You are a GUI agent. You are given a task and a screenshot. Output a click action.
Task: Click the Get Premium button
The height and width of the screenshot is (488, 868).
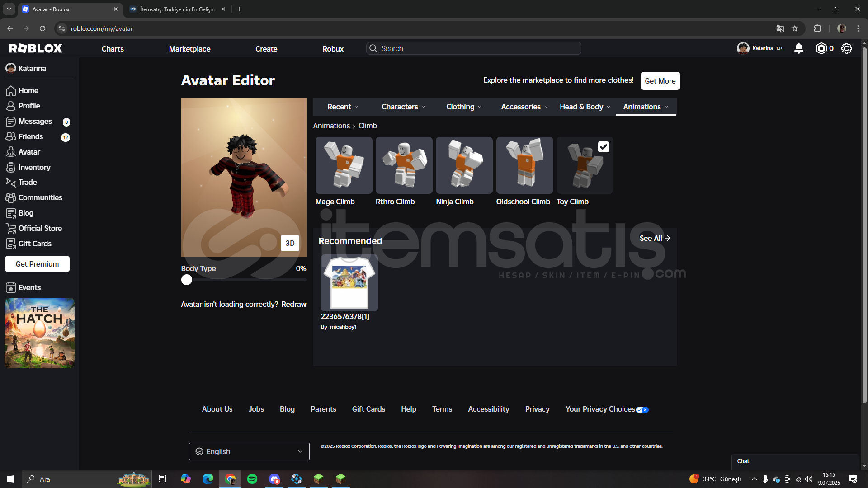(x=37, y=264)
